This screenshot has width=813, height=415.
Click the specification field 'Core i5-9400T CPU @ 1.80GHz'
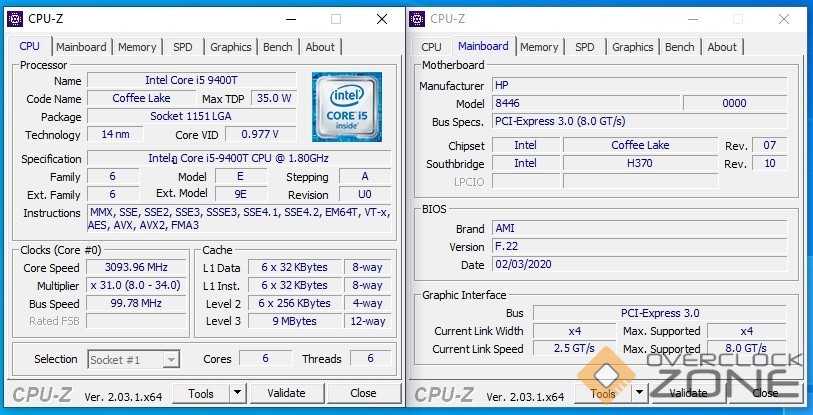pyautogui.click(x=239, y=158)
